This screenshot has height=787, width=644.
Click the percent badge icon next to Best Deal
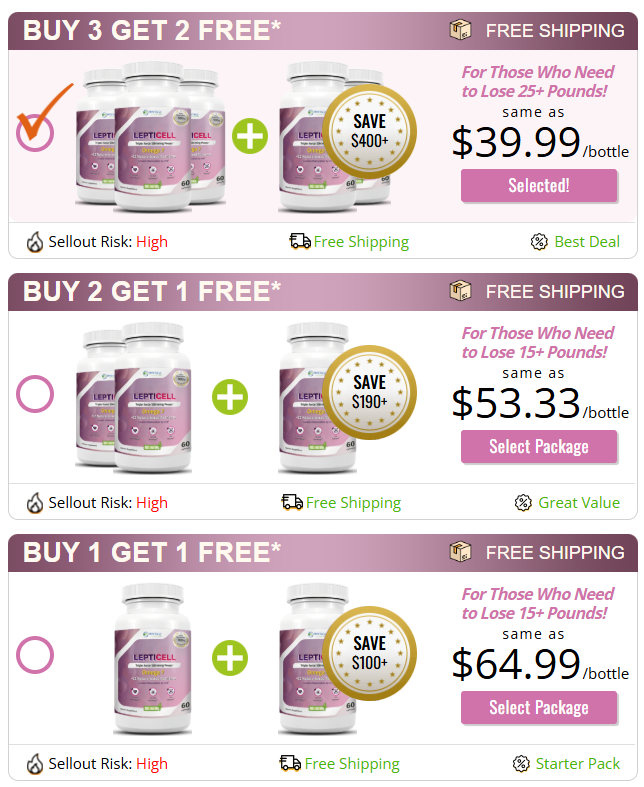pyautogui.click(x=539, y=242)
